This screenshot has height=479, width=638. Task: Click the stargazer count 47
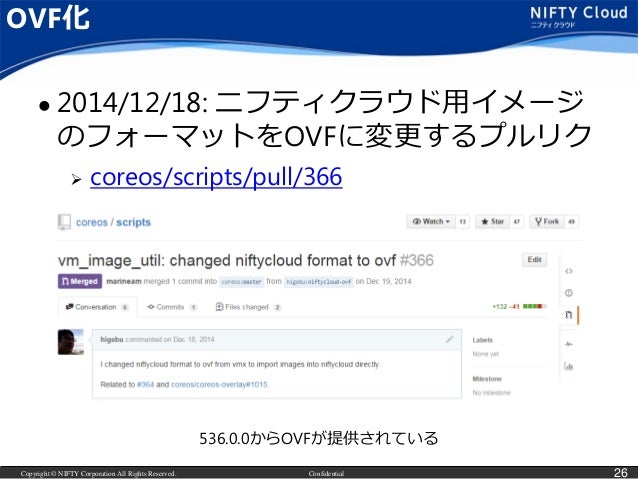517,222
